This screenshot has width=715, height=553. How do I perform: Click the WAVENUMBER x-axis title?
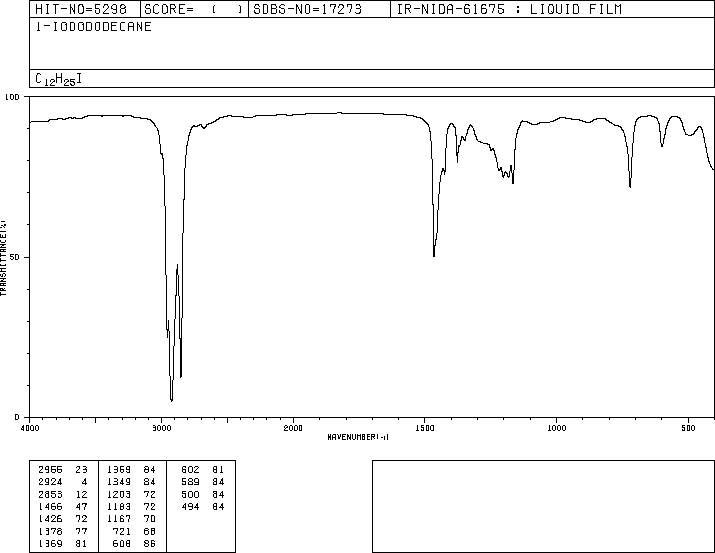pyautogui.click(x=358, y=437)
